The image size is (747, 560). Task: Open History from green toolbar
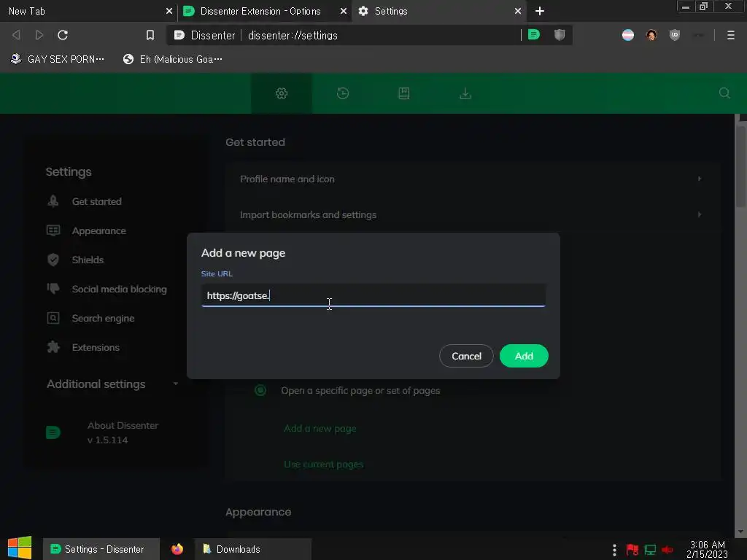pos(343,93)
